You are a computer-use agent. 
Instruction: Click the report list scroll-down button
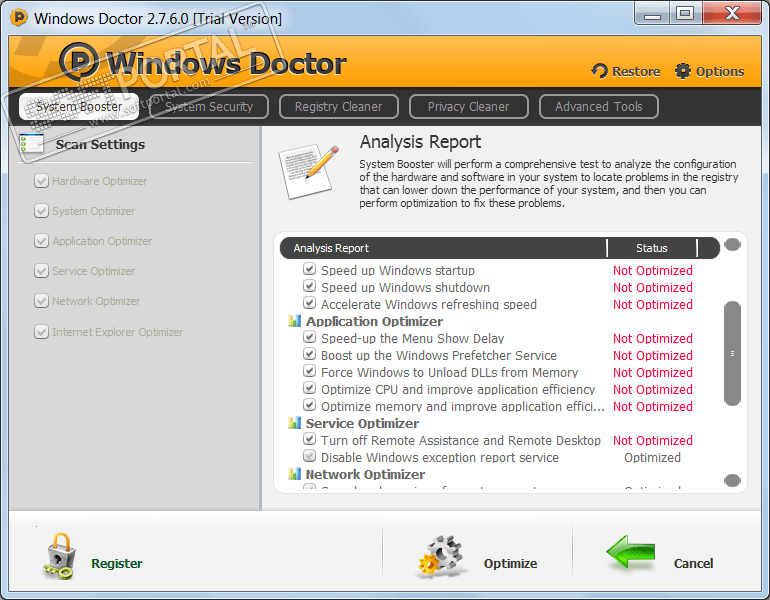(x=732, y=480)
